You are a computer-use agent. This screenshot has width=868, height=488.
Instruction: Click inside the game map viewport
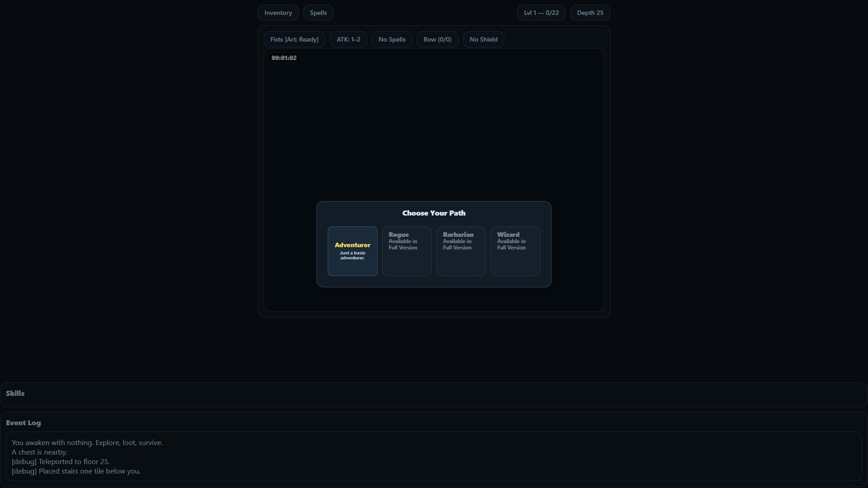(434, 127)
